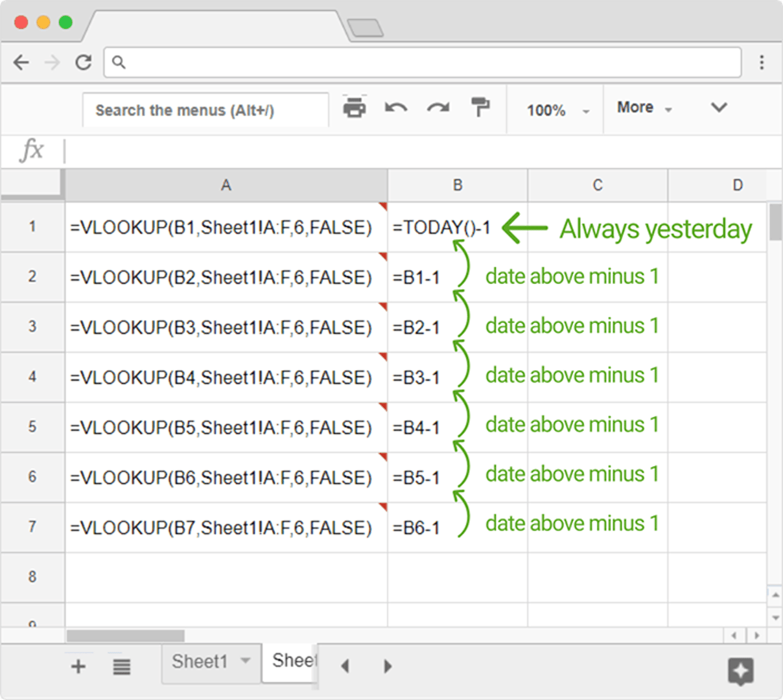Expand the Sheet1 tab dropdown arrow
Screen dimensions: 783x700
tap(246, 660)
